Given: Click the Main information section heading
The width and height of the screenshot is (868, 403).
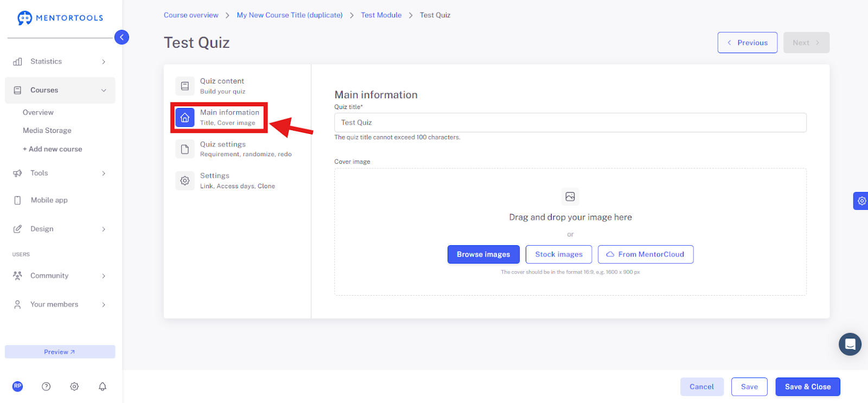Looking at the screenshot, I should tap(376, 95).
